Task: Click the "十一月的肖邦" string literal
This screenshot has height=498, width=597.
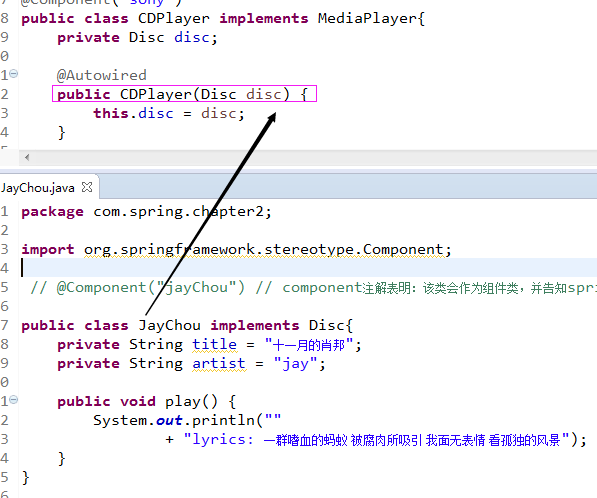Action: (309, 345)
